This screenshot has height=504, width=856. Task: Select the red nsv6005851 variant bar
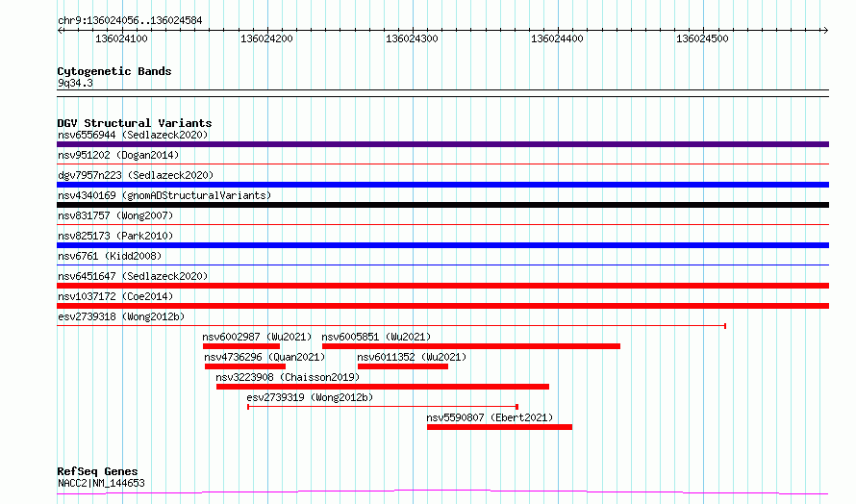pos(471,346)
